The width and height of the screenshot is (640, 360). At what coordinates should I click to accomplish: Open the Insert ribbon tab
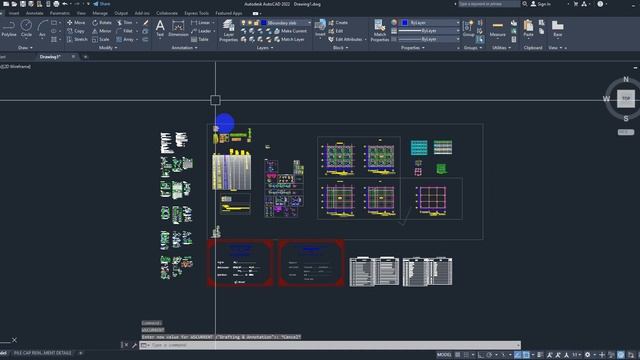14,13
